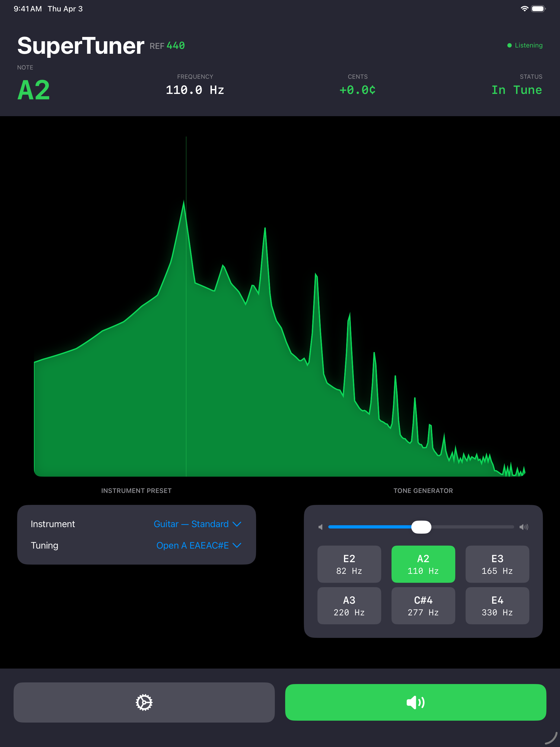Screen dimensions: 560x747
Task: Tap the Instrument row label
Action: pyautogui.click(x=53, y=524)
